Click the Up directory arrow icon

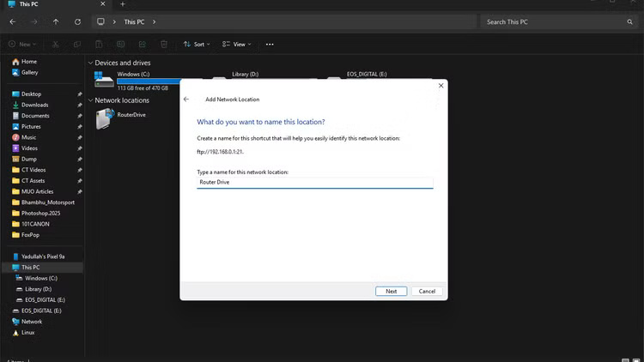point(56,21)
